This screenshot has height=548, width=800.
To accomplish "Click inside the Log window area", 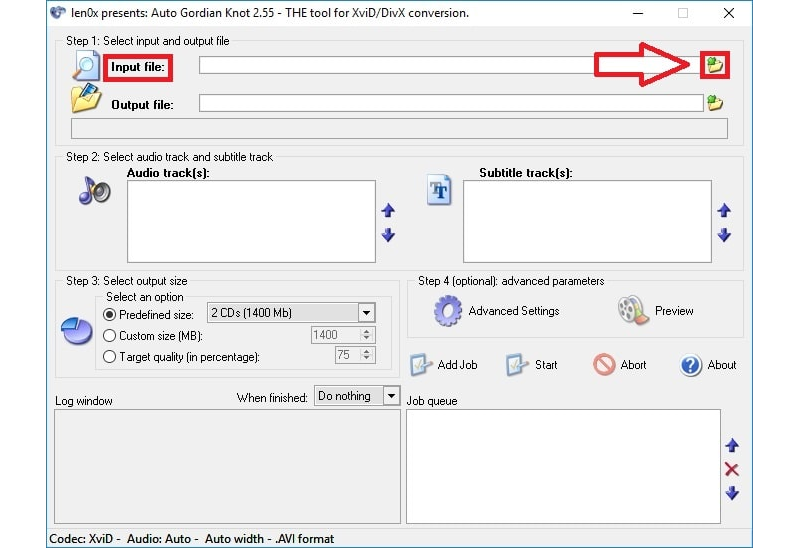I will click(228, 466).
